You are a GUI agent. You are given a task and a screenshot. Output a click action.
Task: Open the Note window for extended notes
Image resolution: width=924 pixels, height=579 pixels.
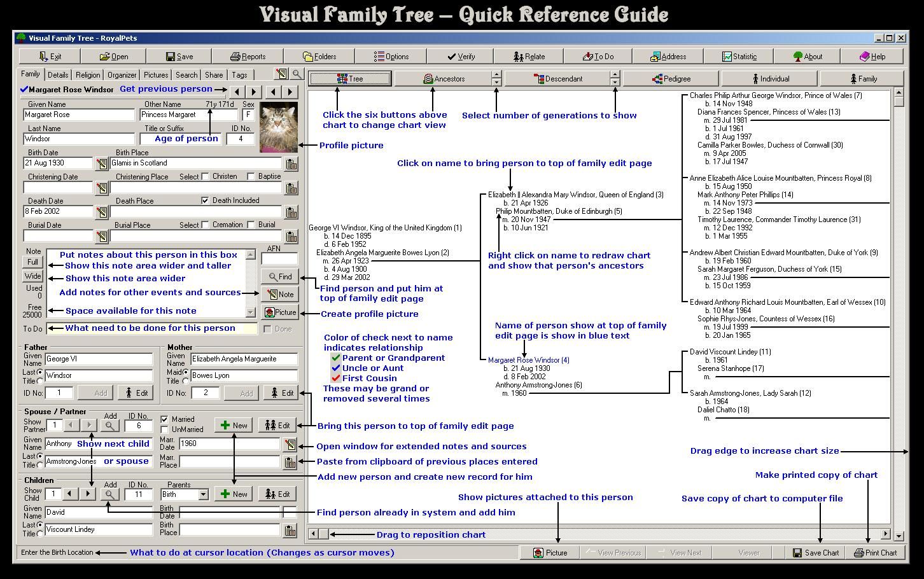(280, 294)
